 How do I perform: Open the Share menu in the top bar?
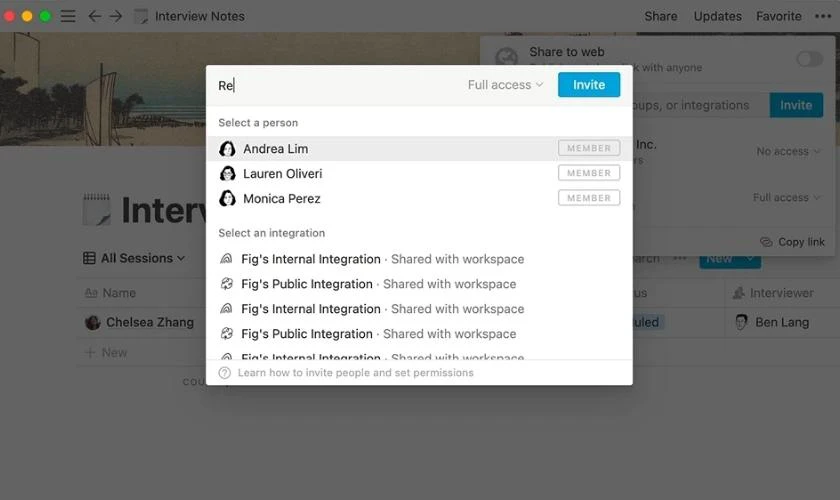click(x=661, y=16)
